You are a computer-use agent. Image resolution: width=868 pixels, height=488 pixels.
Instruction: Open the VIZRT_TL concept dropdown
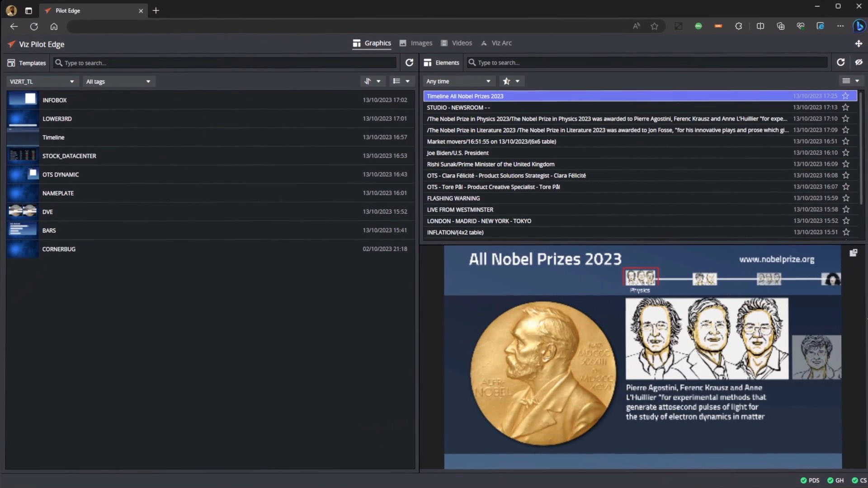(x=42, y=81)
